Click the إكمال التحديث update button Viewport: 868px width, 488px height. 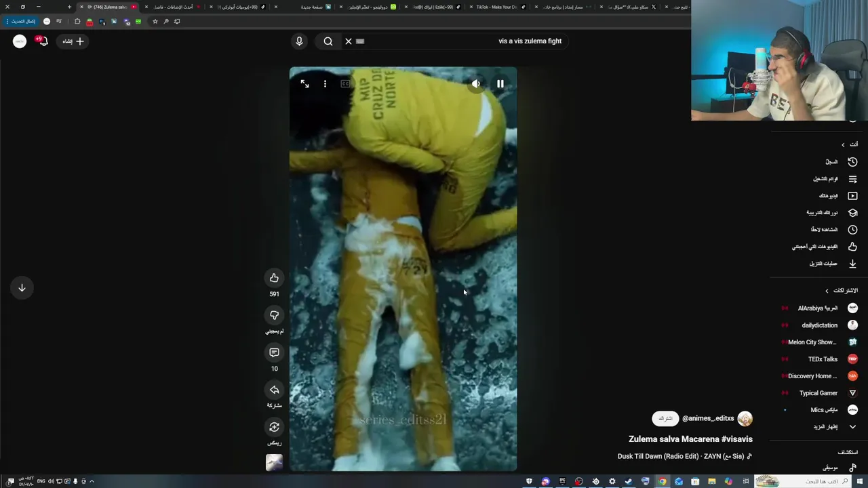click(x=20, y=21)
